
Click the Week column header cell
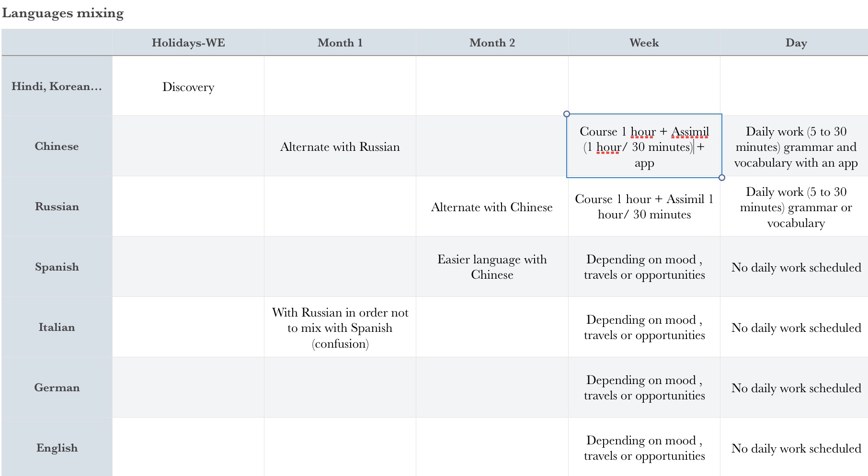point(644,43)
